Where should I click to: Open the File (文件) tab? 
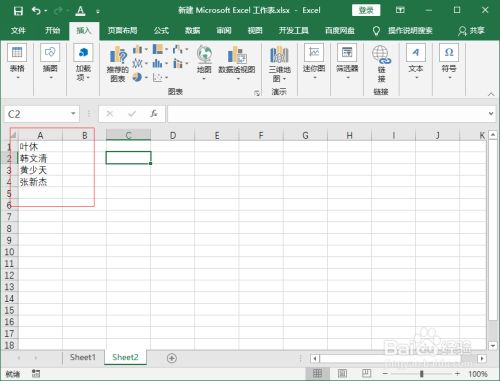click(18, 31)
